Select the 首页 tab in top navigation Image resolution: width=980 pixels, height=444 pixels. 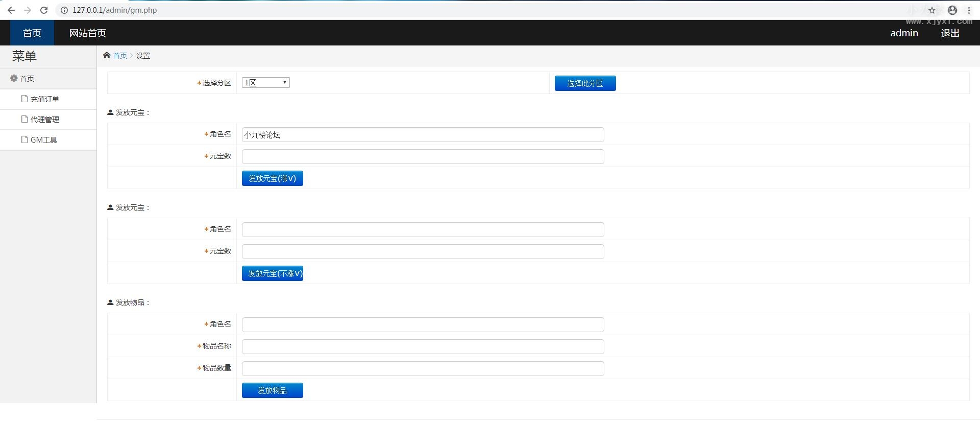click(x=32, y=33)
